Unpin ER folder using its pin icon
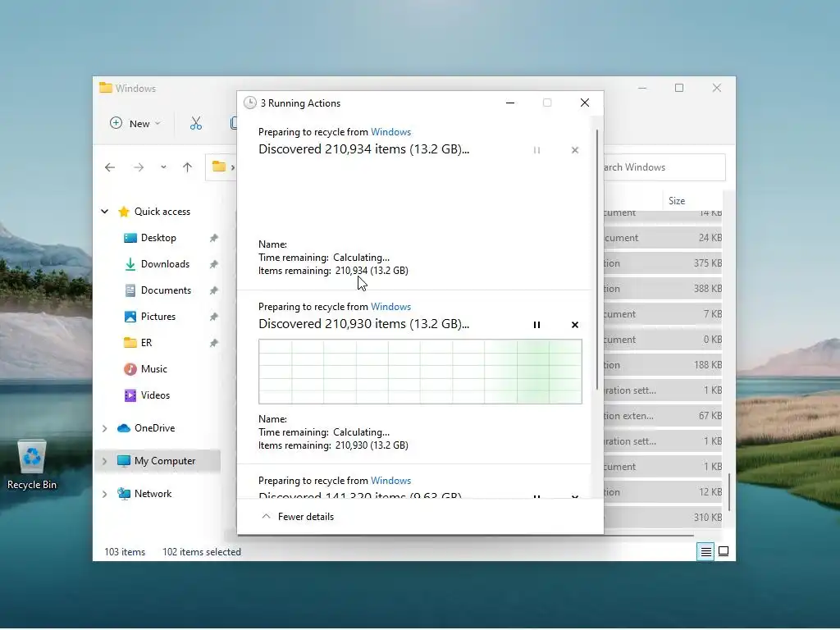This screenshot has height=630, width=840. click(x=214, y=343)
